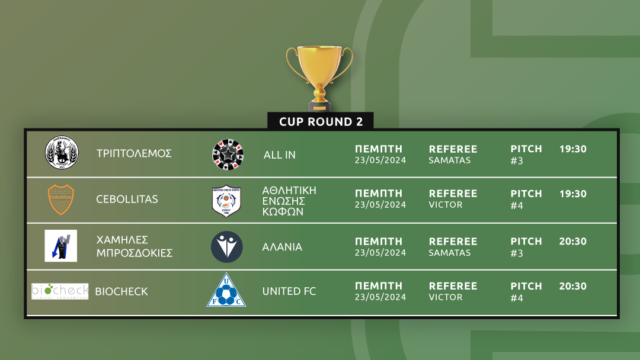Select the 19:30 time on pitch #3
640x360 pixels.
point(573,149)
